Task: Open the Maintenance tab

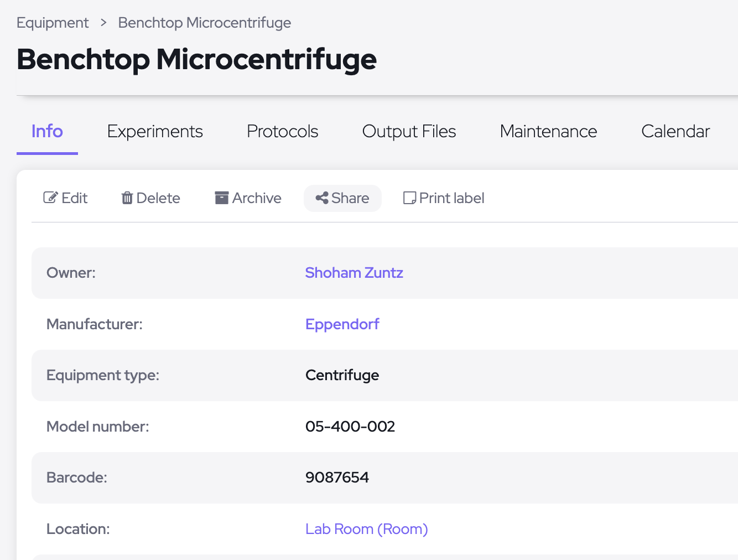Action: (548, 131)
